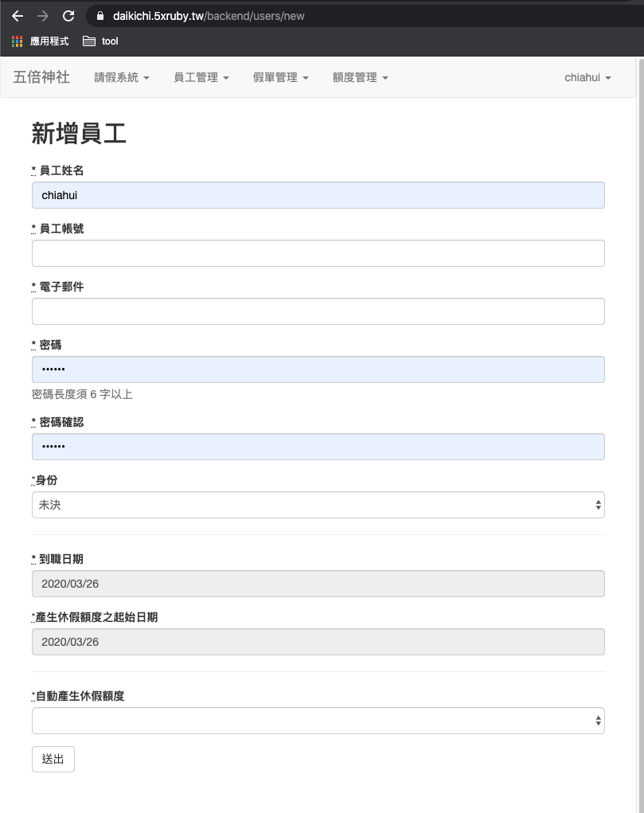The height and width of the screenshot is (813, 644).
Task: Open the 假單管理 menu
Action: [x=280, y=78]
